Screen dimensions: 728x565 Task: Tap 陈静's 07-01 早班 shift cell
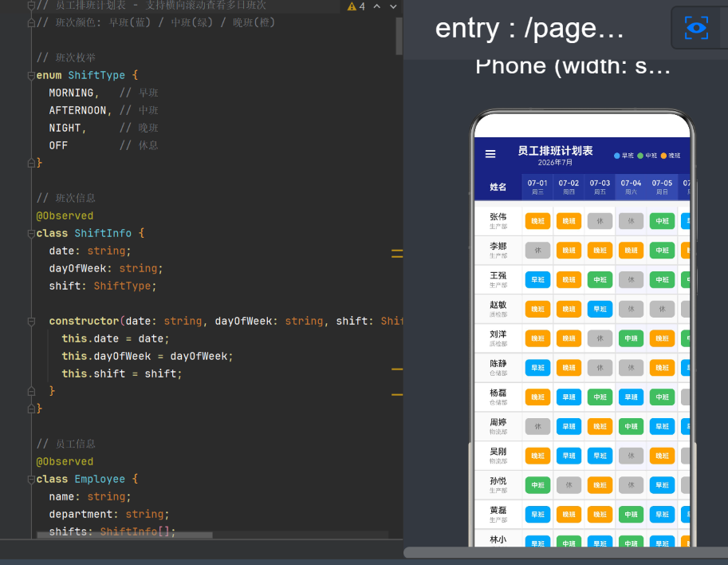[537, 368]
